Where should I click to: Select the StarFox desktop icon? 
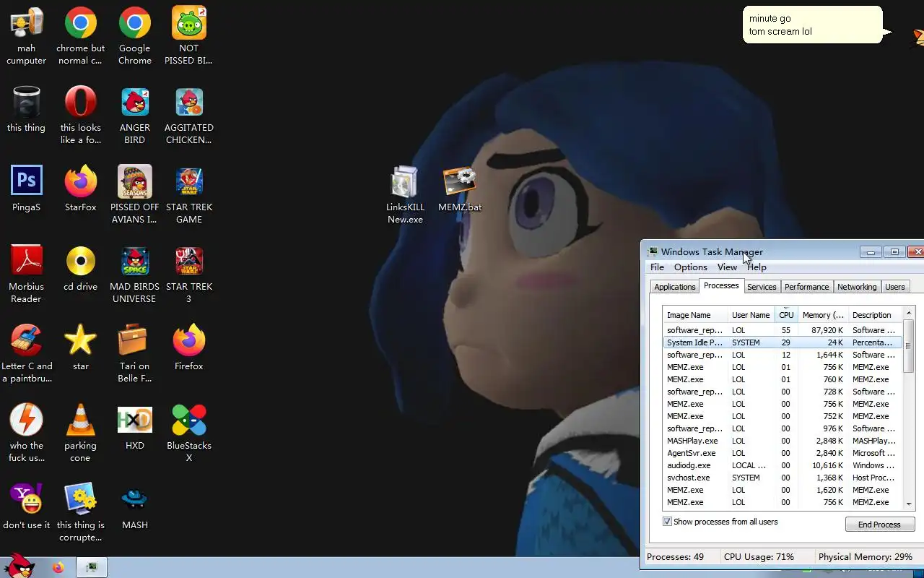[x=81, y=189]
